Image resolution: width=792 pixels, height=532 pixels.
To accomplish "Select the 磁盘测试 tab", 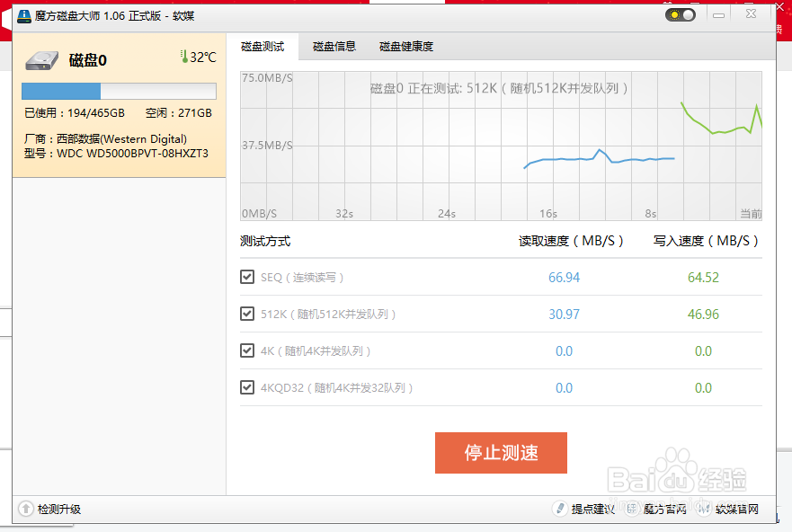I will (x=263, y=46).
